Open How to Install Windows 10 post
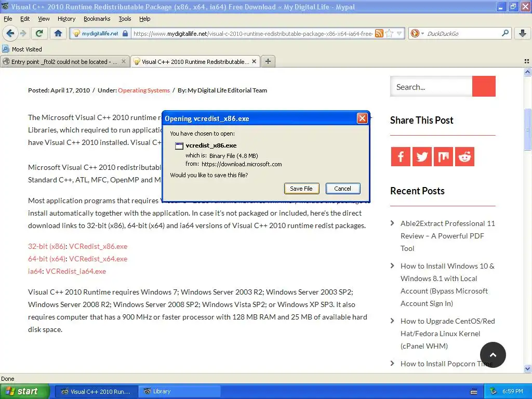 447,285
